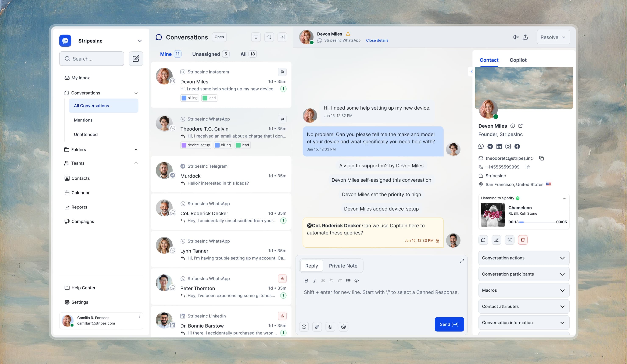
Task: Collapse the conversation list panel arrow
Action: (282, 37)
